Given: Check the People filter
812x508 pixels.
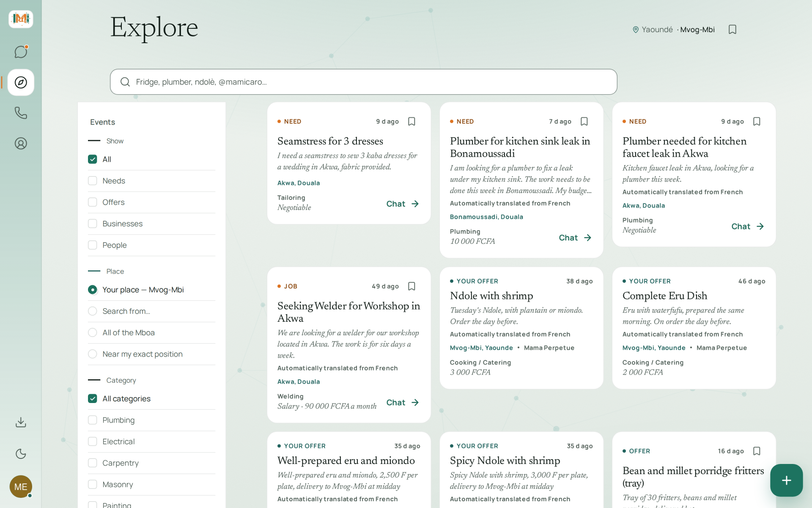Looking at the screenshot, I should [x=92, y=245].
